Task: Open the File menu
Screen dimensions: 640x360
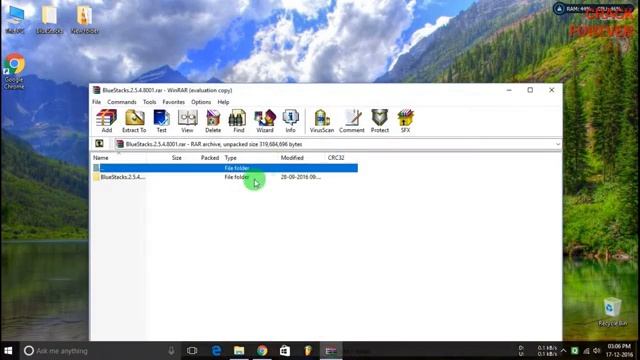Action: (96, 102)
